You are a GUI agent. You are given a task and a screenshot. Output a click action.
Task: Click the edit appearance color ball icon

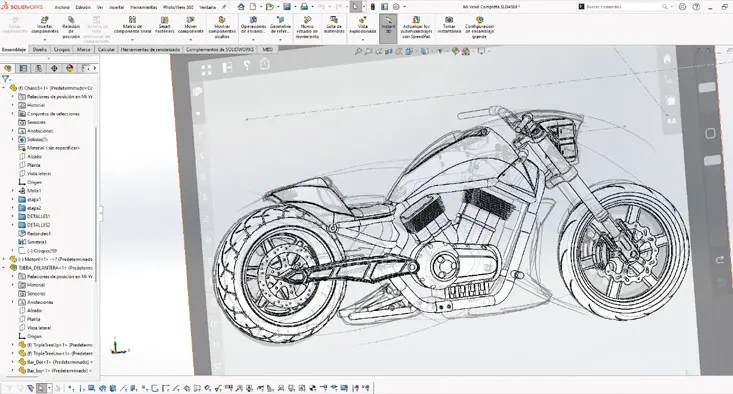455,51
